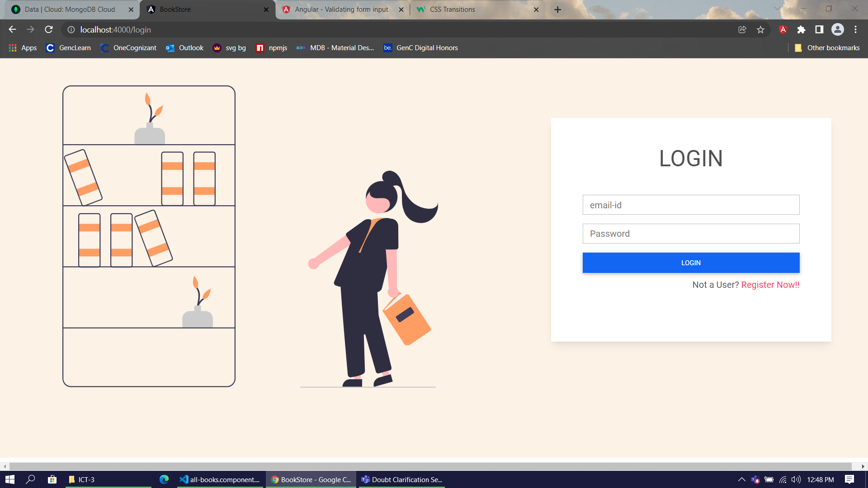Switch to the MongoDB Cloud tab
The width and height of the screenshot is (868, 488).
[68, 9]
